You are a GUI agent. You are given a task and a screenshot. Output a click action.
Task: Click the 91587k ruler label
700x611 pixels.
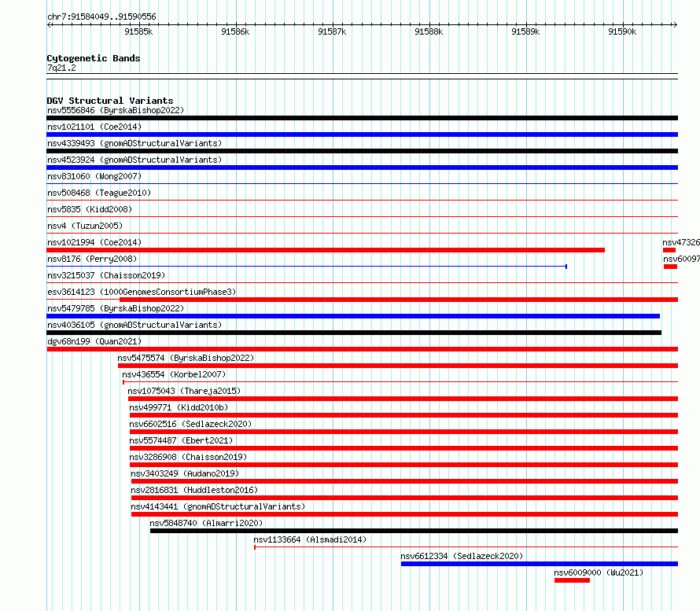(332, 31)
